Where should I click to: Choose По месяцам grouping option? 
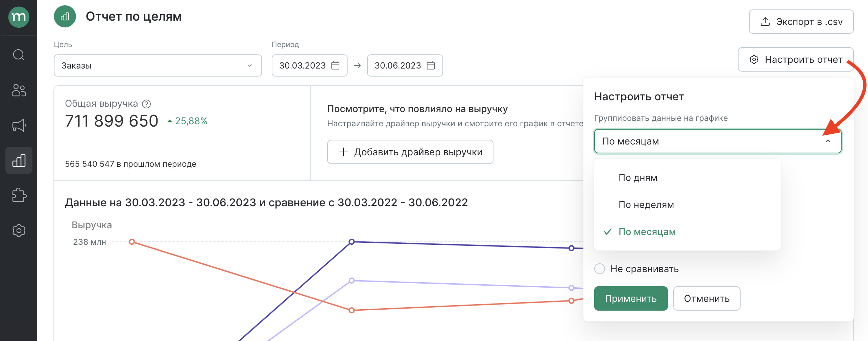click(x=687, y=232)
